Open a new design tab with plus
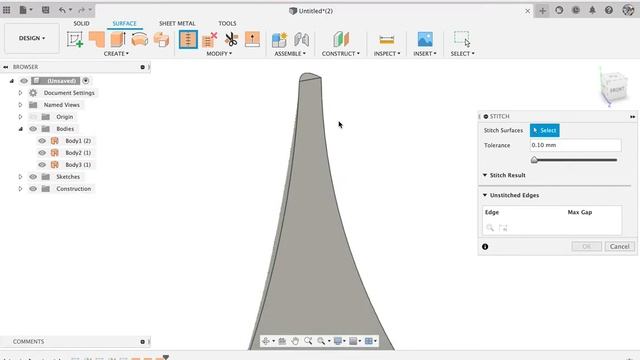Viewport: 640px width, 360px height. pos(542,11)
